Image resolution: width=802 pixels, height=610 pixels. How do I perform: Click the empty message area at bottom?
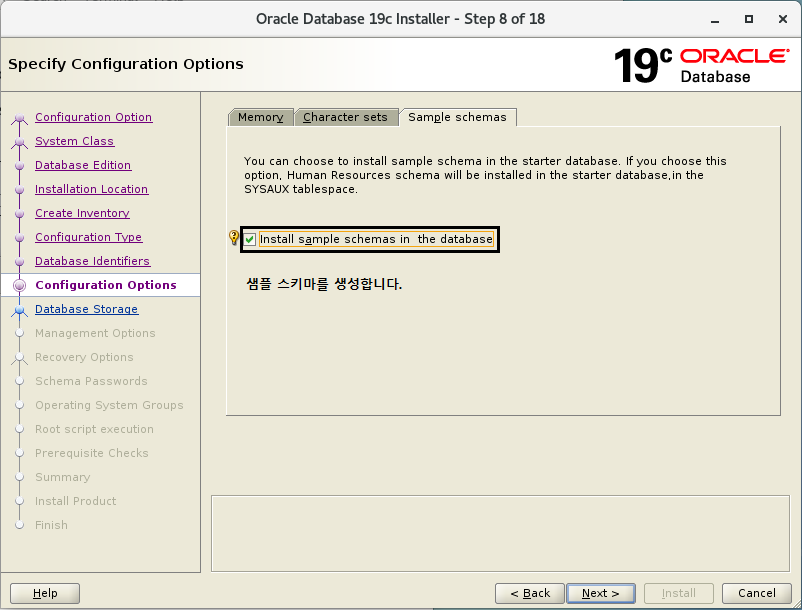point(500,533)
